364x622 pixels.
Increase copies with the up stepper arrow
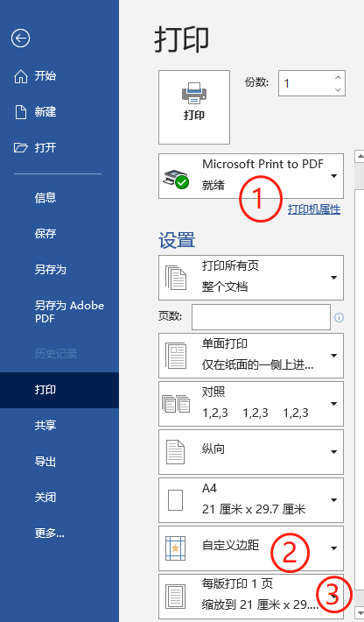coord(338,78)
